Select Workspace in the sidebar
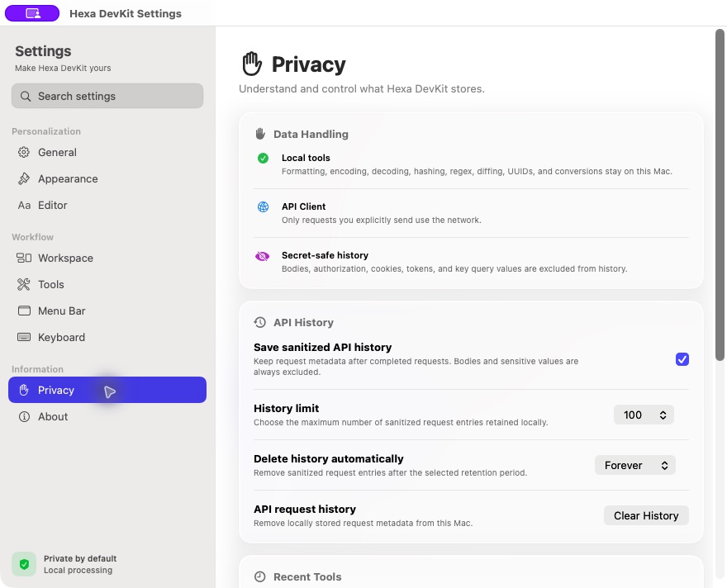The image size is (727, 588). [107, 258]
